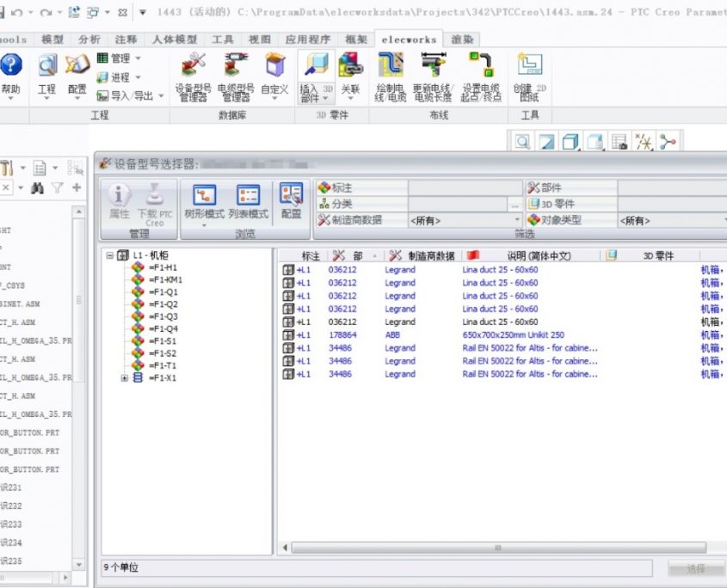Click the plus icon in model tree toolbar
Screen dimensions: 727x588
click(x=77, y=187)
